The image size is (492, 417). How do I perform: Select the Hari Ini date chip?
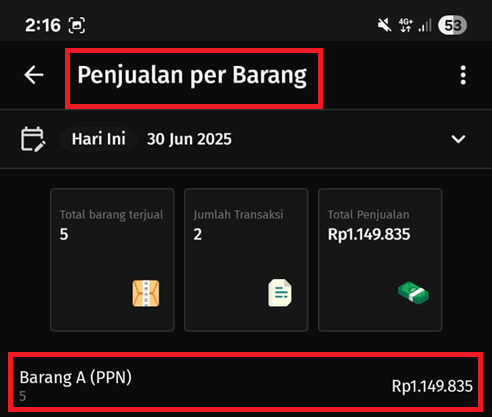99,139
